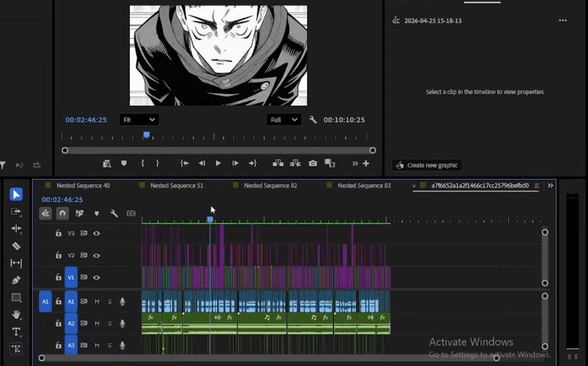The image size is (588, 366).
Task: Solo audio track A1
Action: click(x=110, y=301)
